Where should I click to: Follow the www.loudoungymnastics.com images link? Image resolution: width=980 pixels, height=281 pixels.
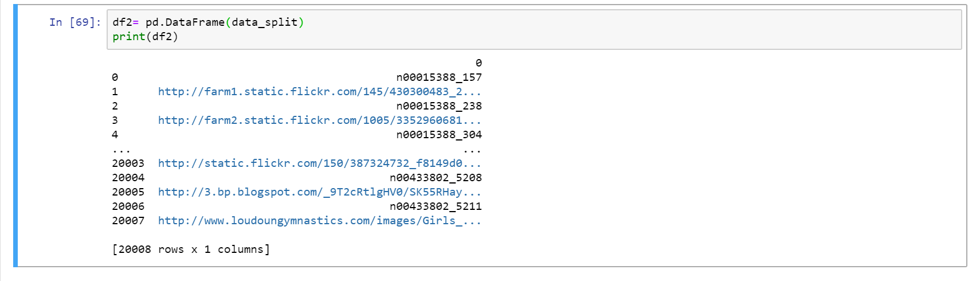[320, 221]
